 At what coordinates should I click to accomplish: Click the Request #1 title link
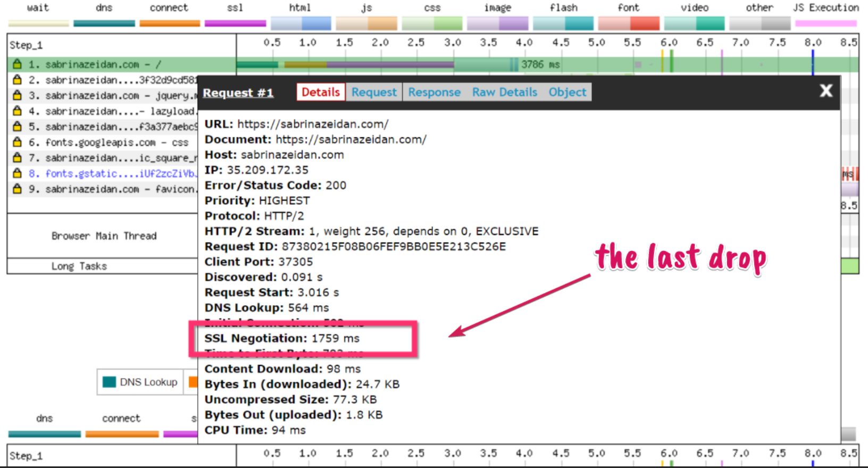click(x=238, y=93)
